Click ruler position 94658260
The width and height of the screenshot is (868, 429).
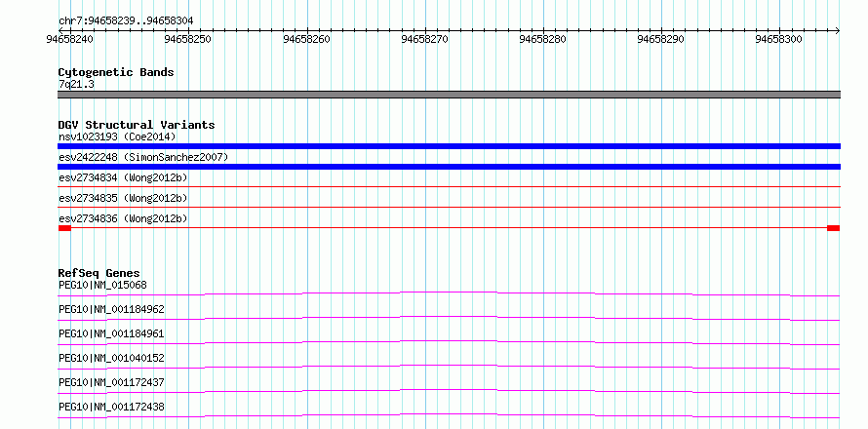306,39
